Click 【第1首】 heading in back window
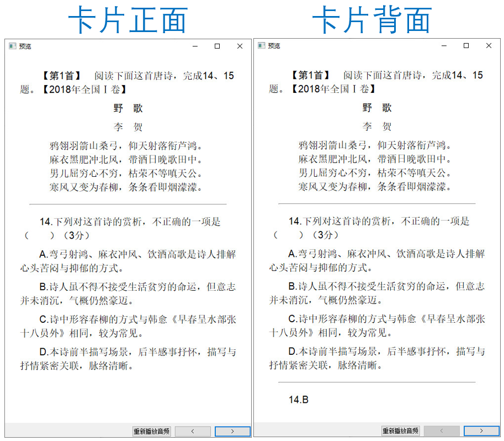 [311, 75]
